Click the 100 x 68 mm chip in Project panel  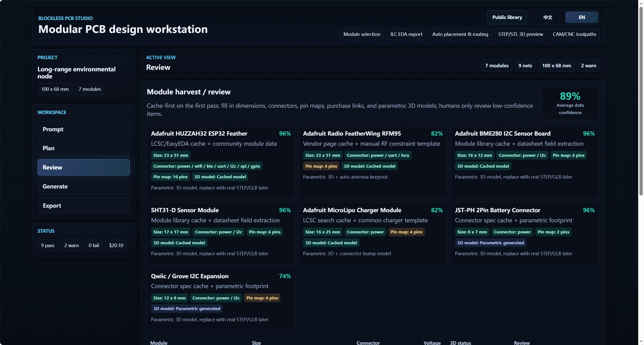(55, 89)
